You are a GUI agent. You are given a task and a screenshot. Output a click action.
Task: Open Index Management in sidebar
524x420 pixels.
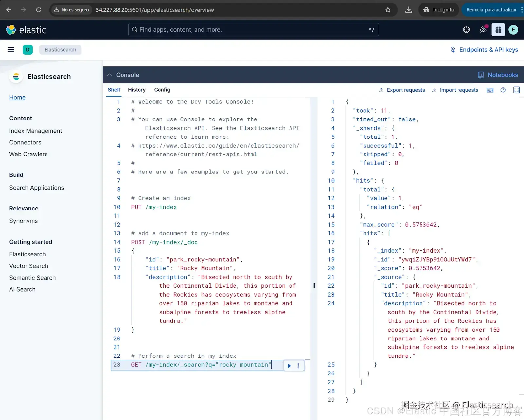35,131
